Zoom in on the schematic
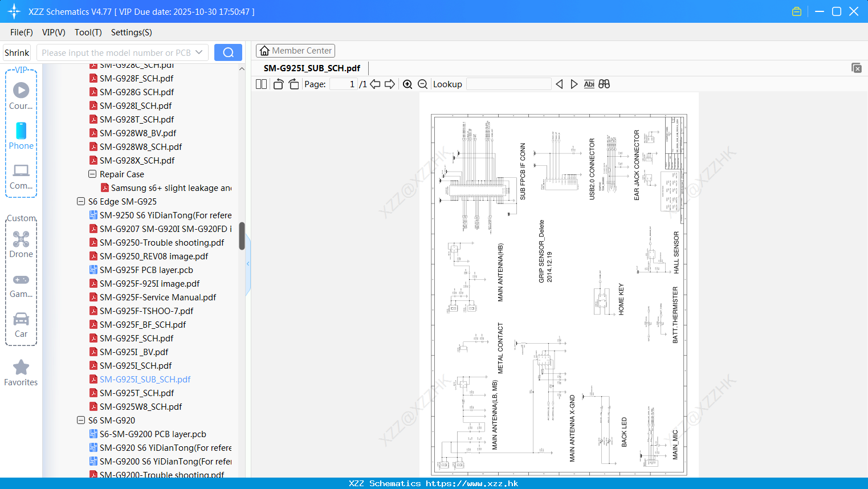The height and width of the screenshot is (489, 868). point(407,84)
